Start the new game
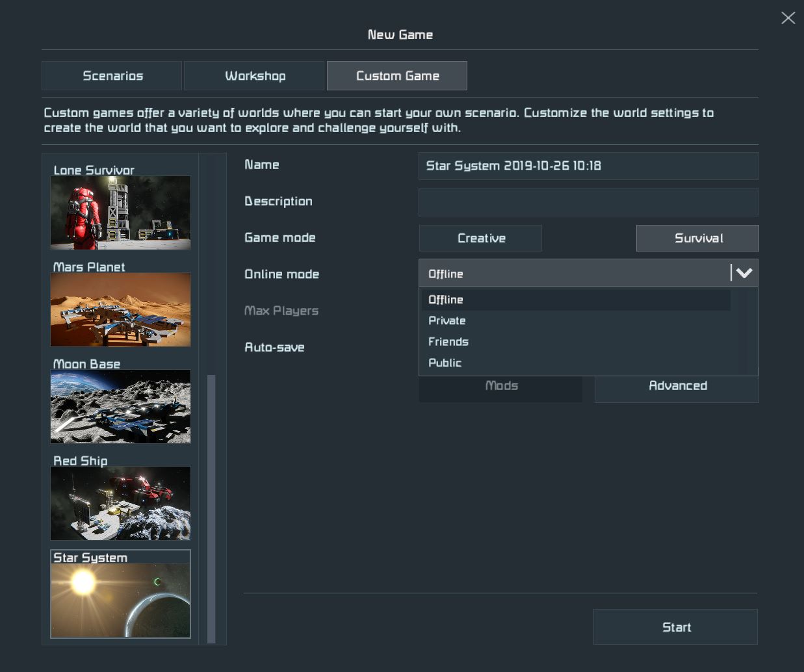The width and height of the screenshot is (804, 672). (675, 627)
